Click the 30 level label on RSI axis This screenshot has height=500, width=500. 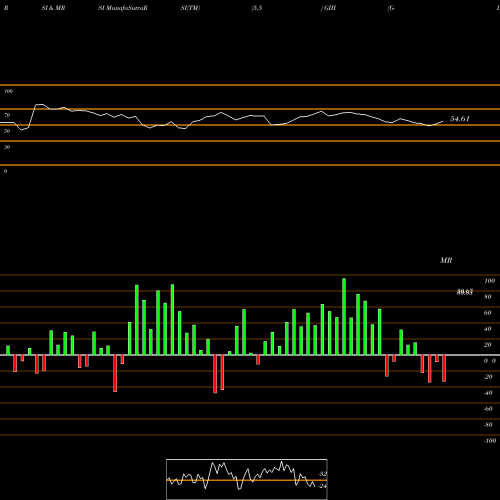point(7,147)
